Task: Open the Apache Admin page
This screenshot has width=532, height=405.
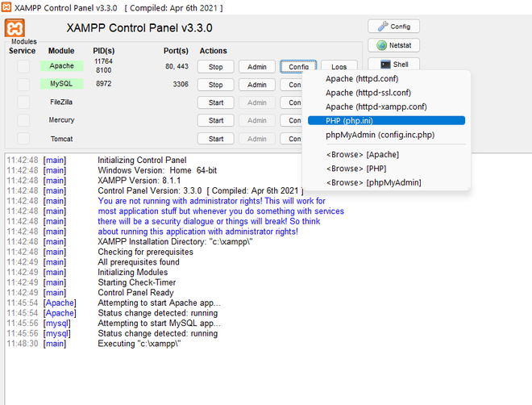Action: [x=257, y=66]
